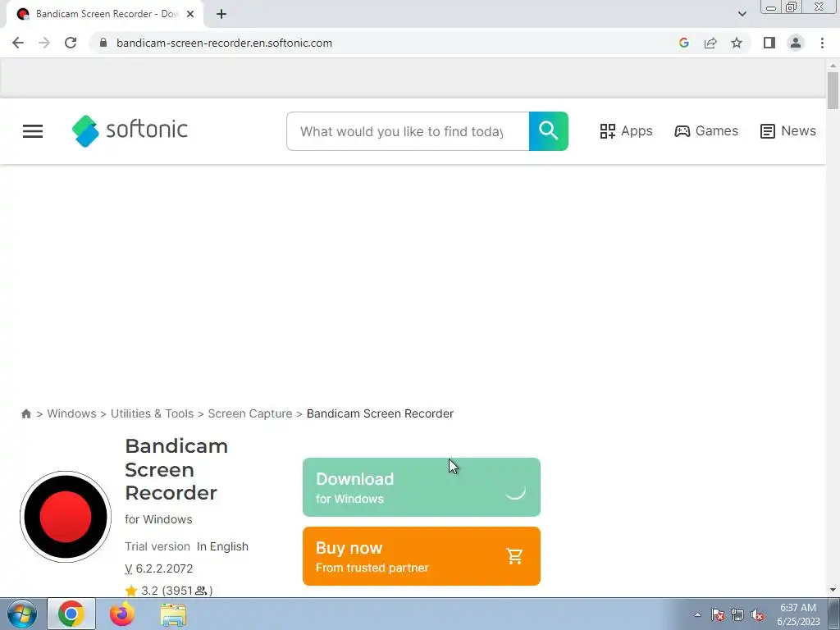This screenshot has height=630, width=840.
Task: Open Windows Explorer from the taskbar
Action: point(173,614)
